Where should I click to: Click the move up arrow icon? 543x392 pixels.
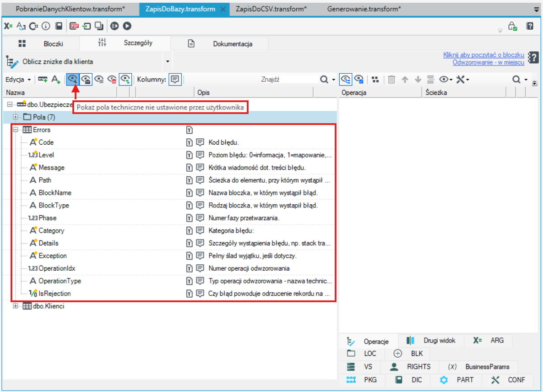pyautogui.click(x=404, y=79)
